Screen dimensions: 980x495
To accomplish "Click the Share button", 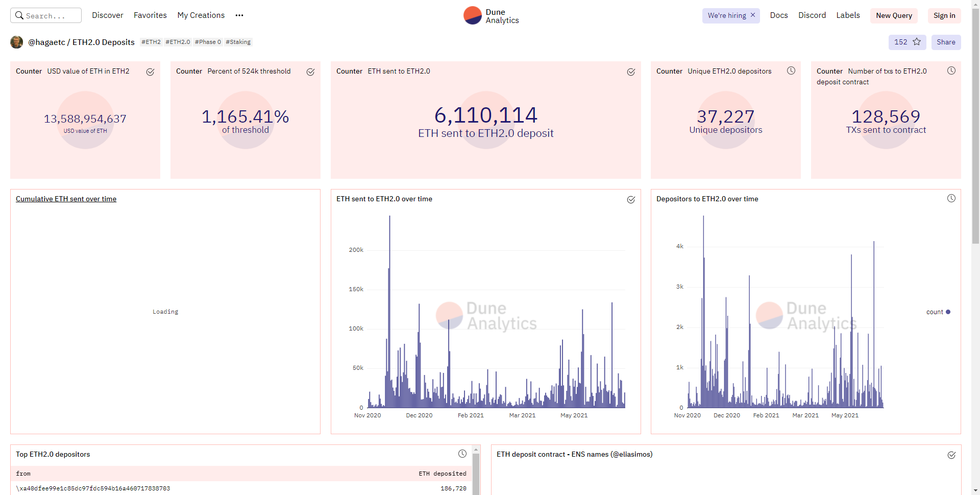I will (x=946, y=42).
